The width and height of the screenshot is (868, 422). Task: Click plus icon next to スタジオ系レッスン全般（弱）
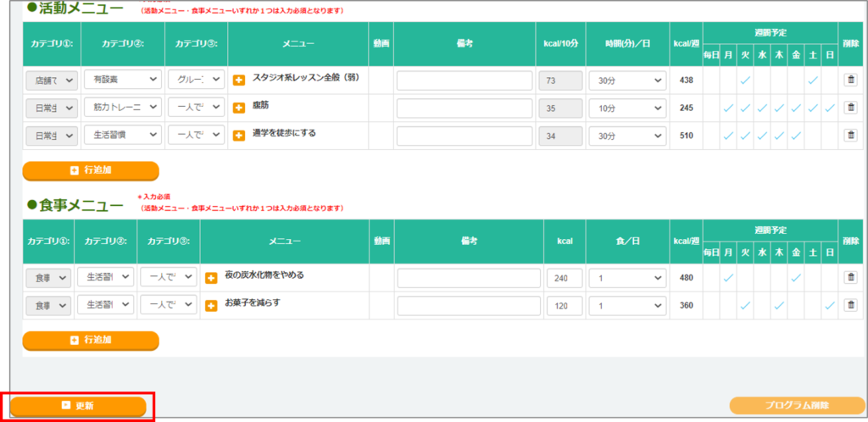(239, 81)
